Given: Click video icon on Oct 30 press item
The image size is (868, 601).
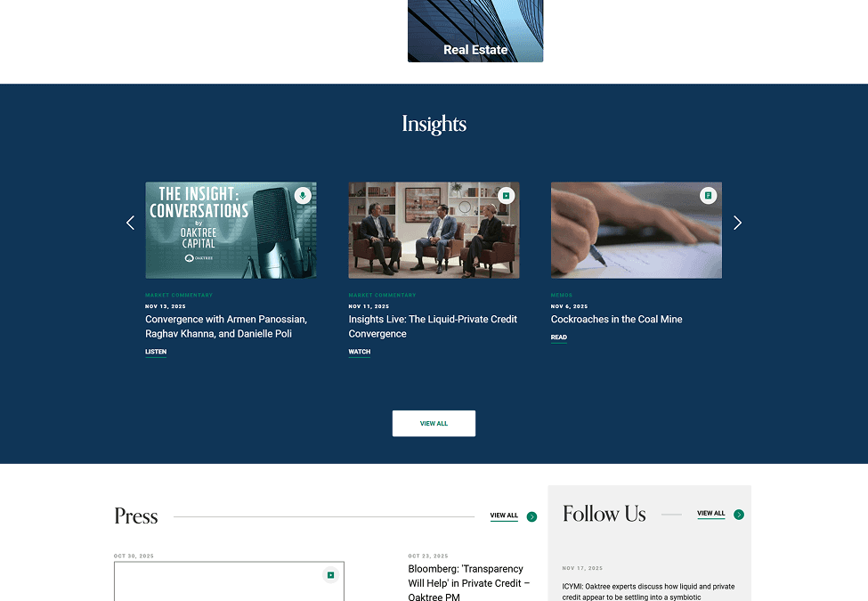Looking at the screenshot, I should pos(330,575).
